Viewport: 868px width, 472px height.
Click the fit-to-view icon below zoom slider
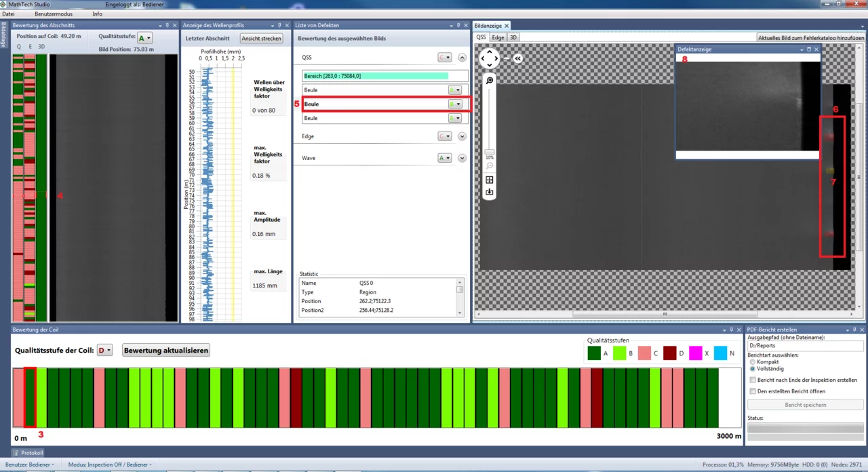(x=490, y=180)
